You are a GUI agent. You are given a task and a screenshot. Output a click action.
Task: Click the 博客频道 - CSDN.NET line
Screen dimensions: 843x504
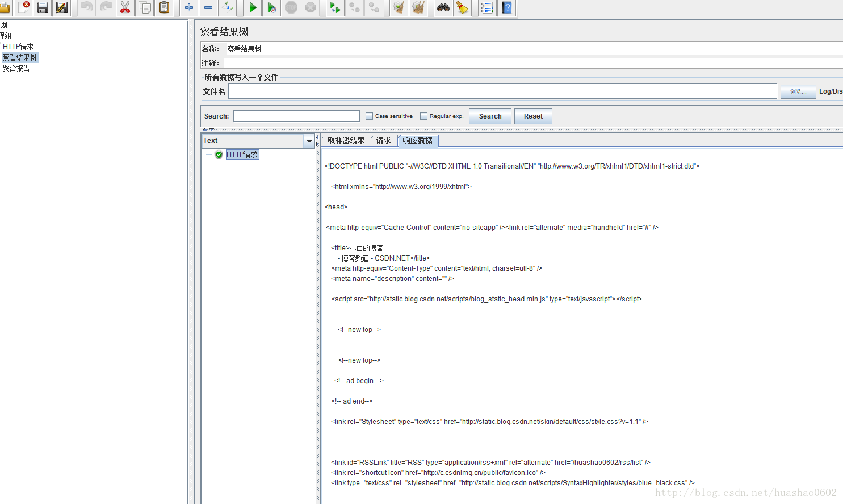[x=384, y=258]
